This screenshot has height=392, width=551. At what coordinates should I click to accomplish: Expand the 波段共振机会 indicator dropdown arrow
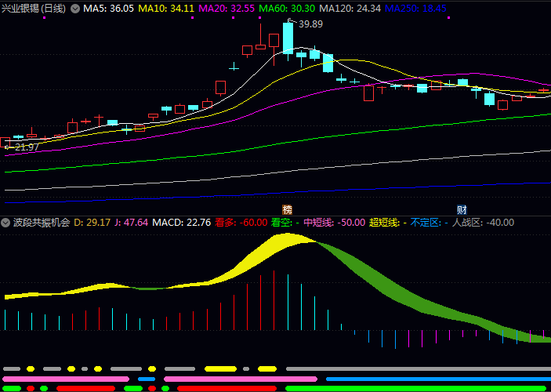(x=5, y=223)
